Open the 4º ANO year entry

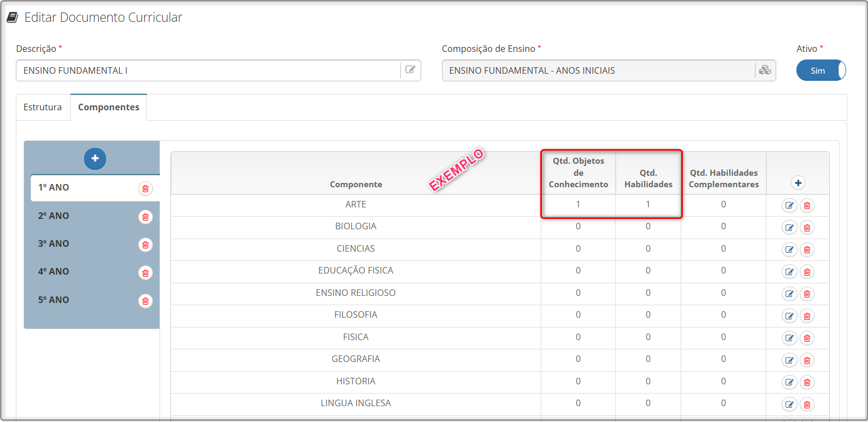click(x=54, y=271)
